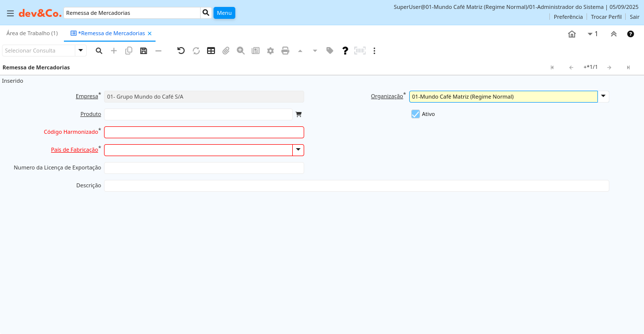This screenshot has width=644, height=334.
Task: Open the País de Fabricação dropdown
Action: [x=298, y=150]
